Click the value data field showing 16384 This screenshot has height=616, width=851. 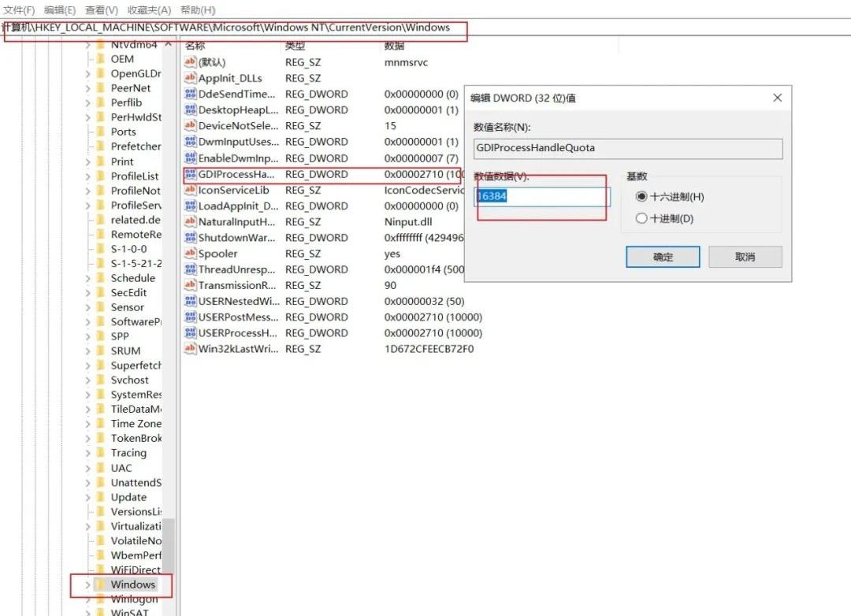[x=543, y=196]
